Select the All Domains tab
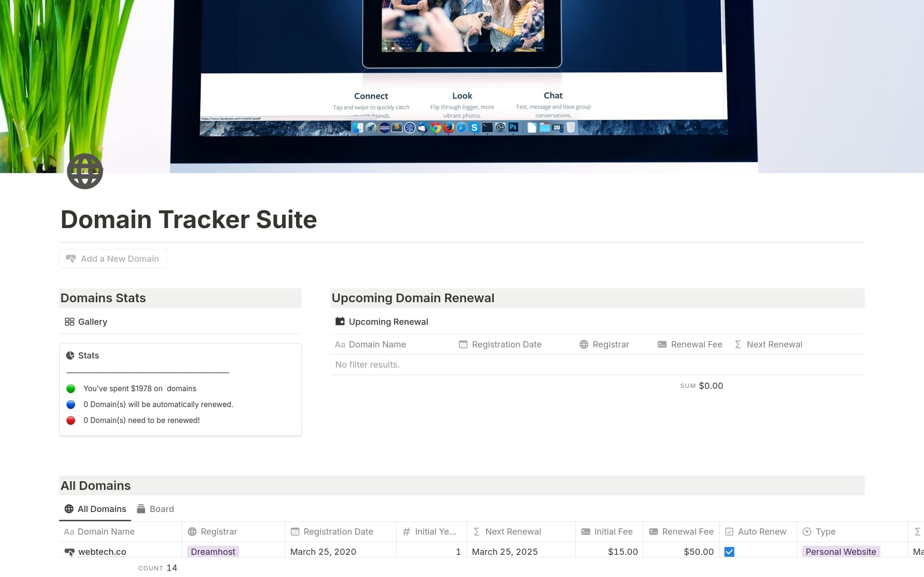924x577 pixels. click(x=95, y=509)
